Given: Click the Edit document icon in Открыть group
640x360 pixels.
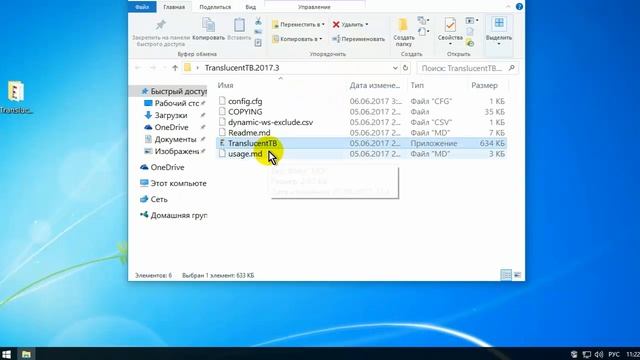Looking at the screenshot, I should coord(470,31).
